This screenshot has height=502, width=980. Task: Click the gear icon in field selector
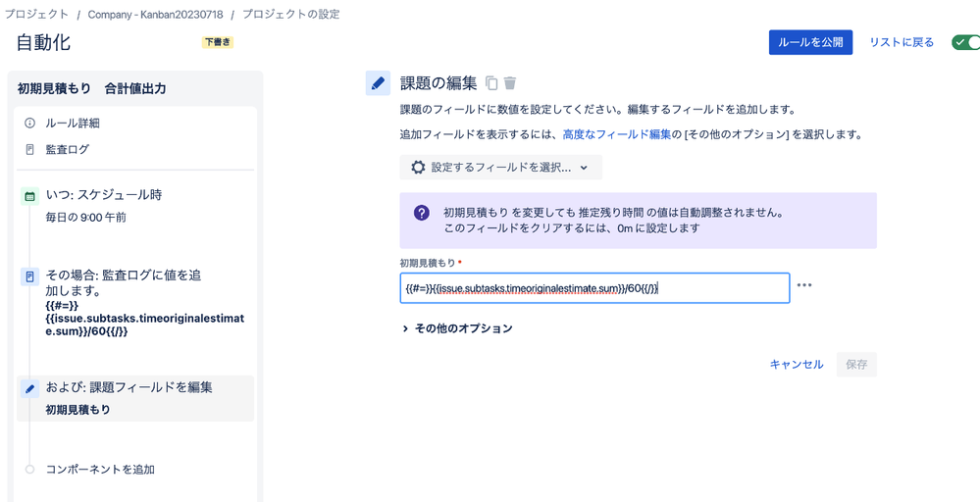[418, 168]
